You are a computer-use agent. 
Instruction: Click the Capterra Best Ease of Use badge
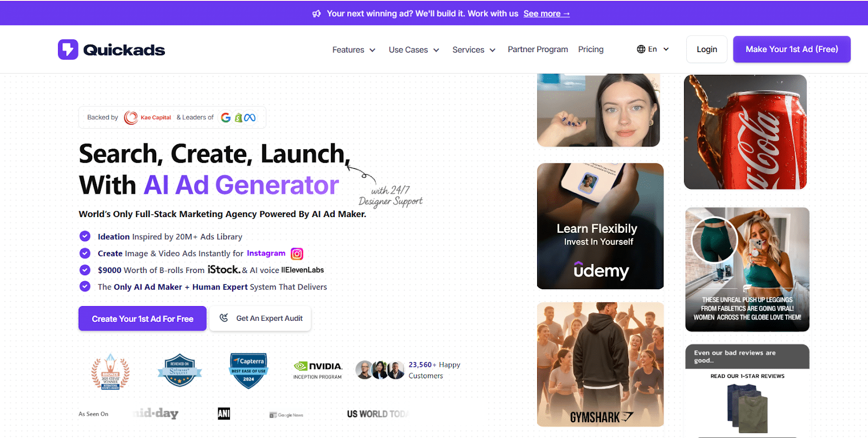tap(248, 370)
